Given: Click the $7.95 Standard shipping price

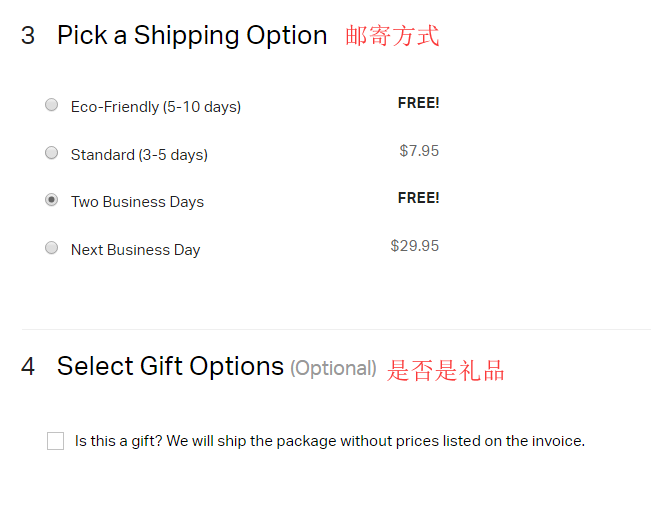Looking at the screenshot, I should point(419,151).
